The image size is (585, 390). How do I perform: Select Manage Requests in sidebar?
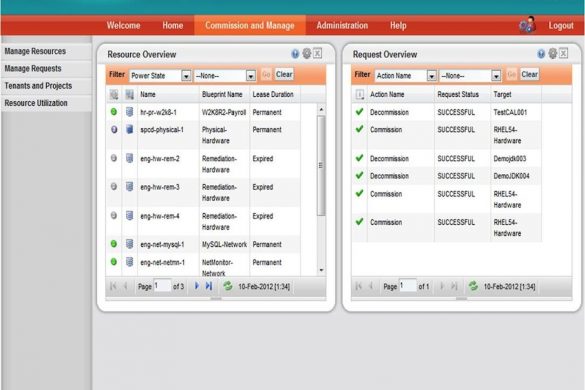46,68
